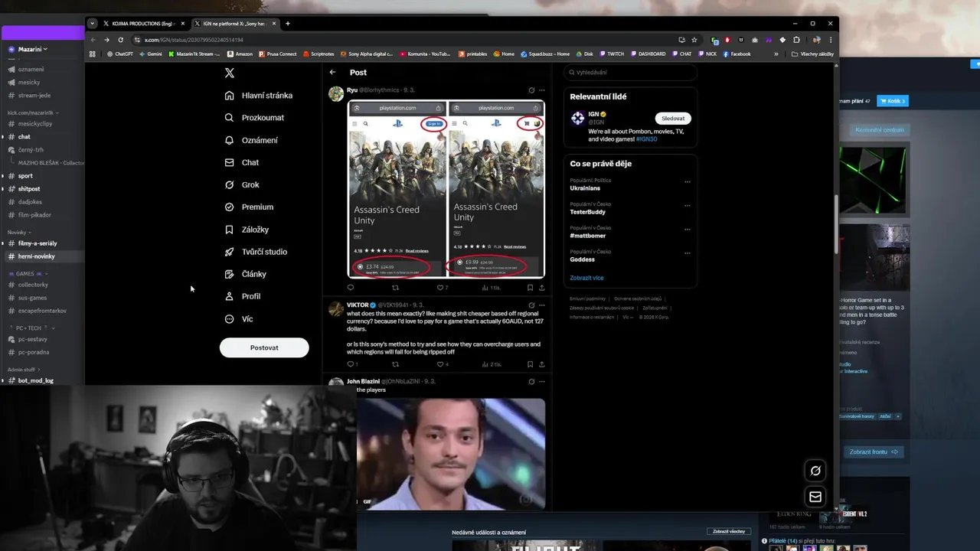Collapse the Novinky category in Discord

tap(20, 232)
